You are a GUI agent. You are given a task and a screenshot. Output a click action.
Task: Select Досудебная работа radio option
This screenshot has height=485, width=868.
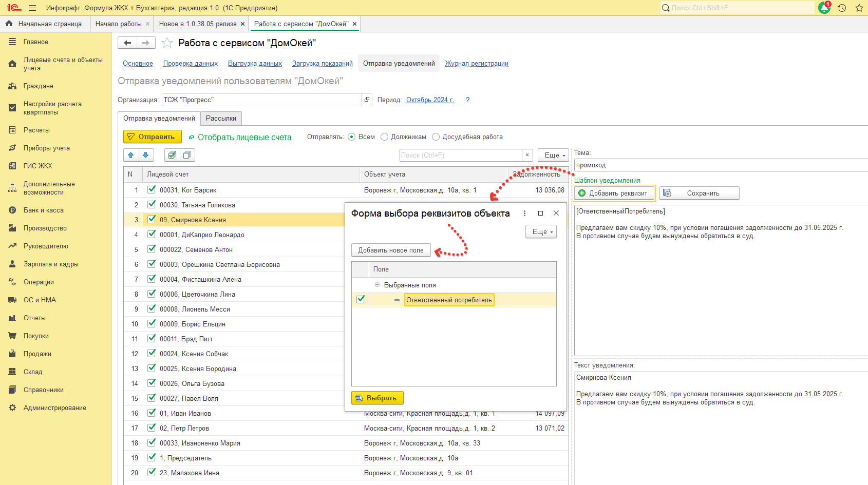click(x=436, y=137)
